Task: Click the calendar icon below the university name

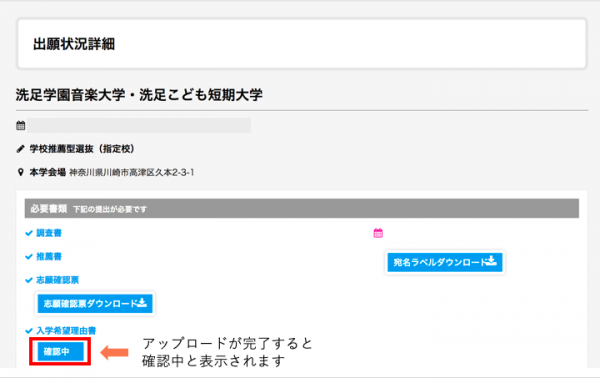Action: click(21, 125)
